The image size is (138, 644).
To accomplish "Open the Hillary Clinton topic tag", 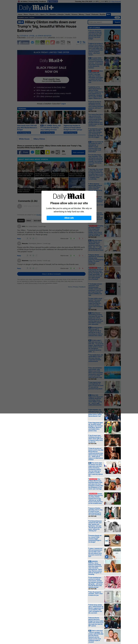I will coord(39,139).
